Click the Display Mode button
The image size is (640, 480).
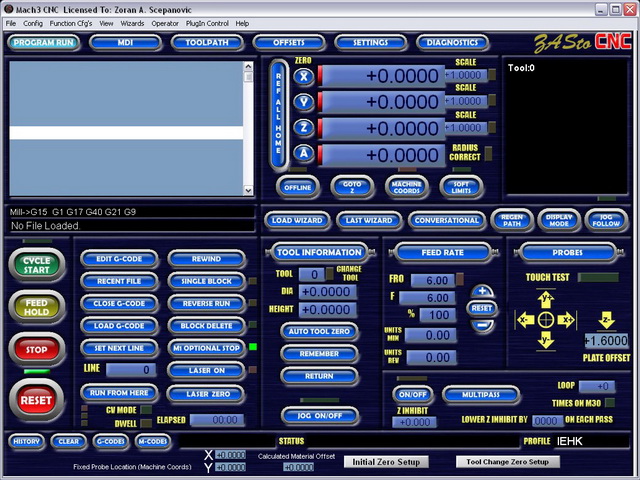tap(559, 220)
